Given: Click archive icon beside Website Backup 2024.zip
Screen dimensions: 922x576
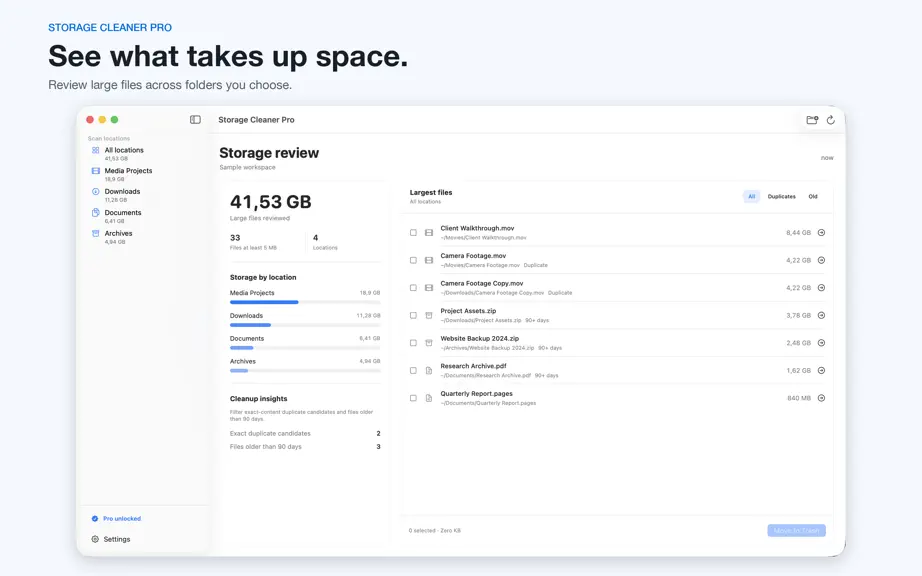Looking at the screenshot, I should (x=429, y=343).
